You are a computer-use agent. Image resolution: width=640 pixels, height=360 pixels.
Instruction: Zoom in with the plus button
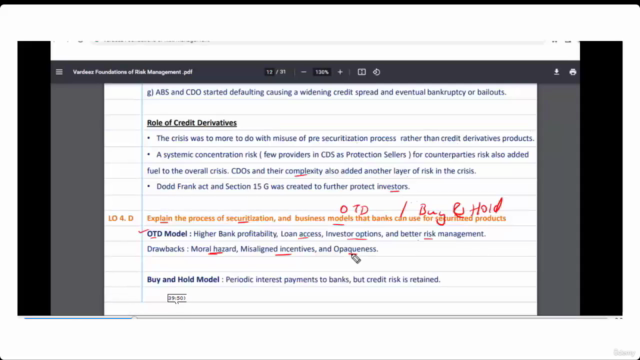click(x=340, y=72)
